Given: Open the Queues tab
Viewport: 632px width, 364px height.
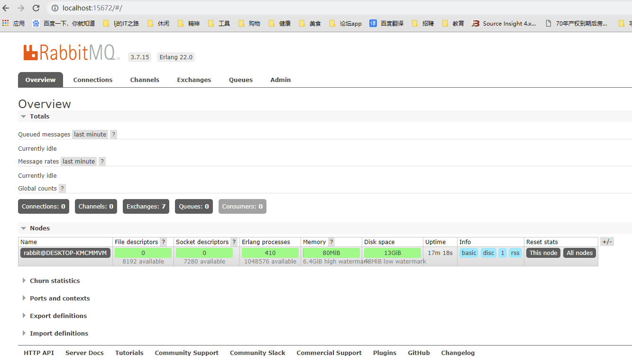Looking at the screenshot, I should coord(241,80).
